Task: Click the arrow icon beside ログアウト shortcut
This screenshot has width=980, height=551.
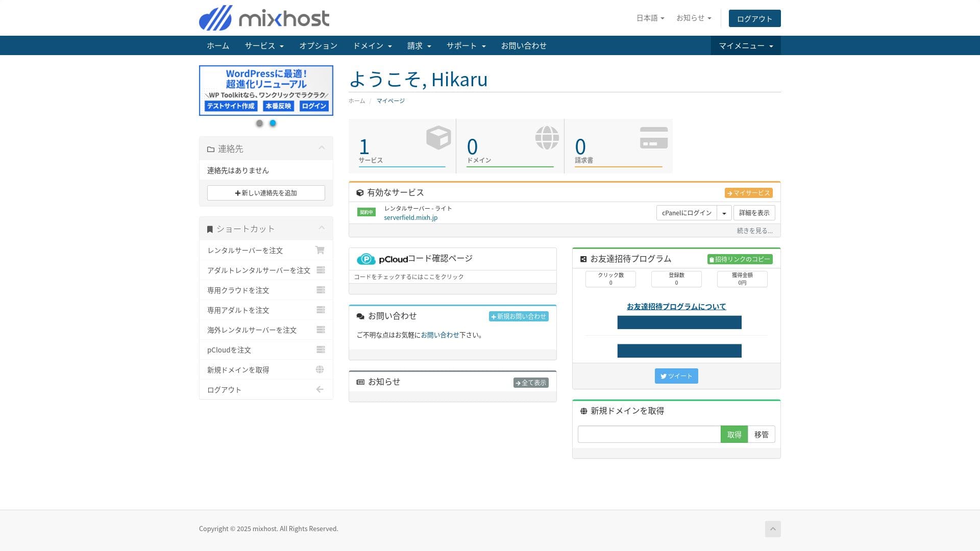Action: pyautogui.click(x=320, y=389)
